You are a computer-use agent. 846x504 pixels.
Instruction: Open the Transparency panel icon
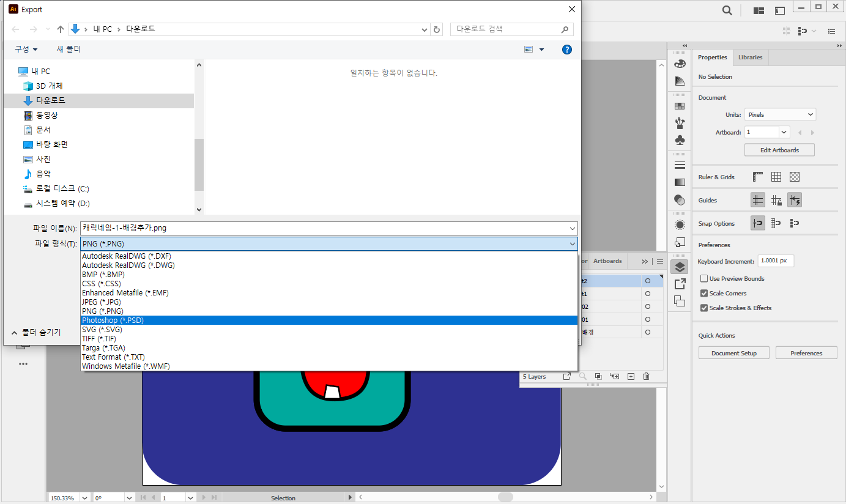(x=680, y=199)
